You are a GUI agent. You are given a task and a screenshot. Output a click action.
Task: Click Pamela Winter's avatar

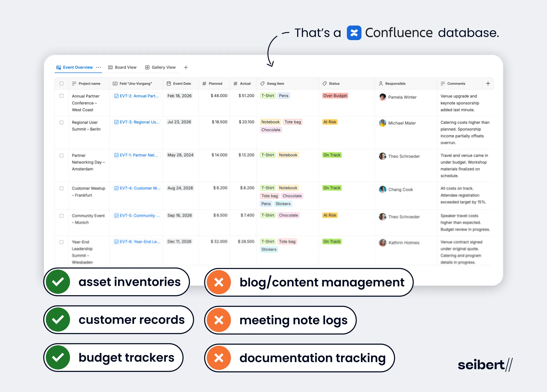pos(382,97)
